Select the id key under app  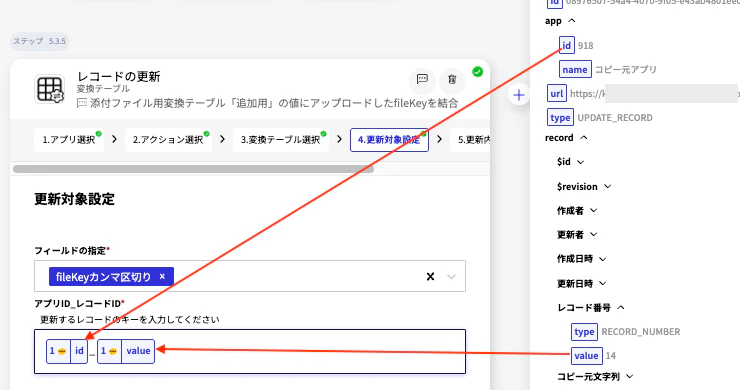pos(566,45)
